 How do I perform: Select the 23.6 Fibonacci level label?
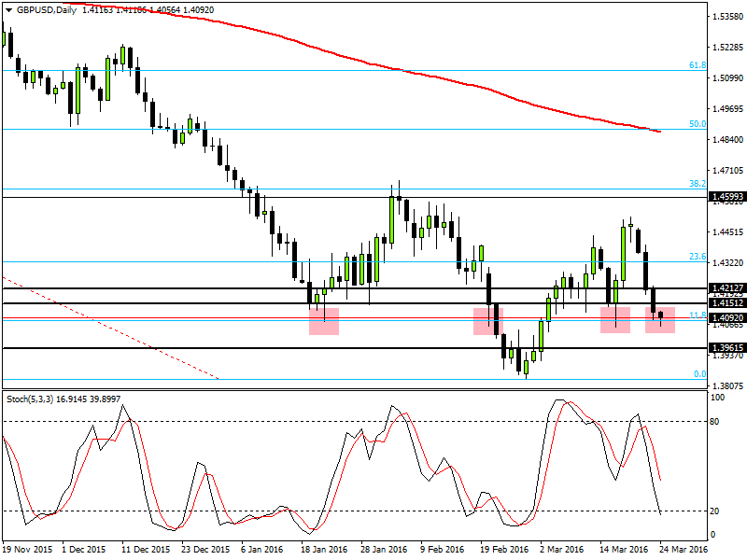698,257
